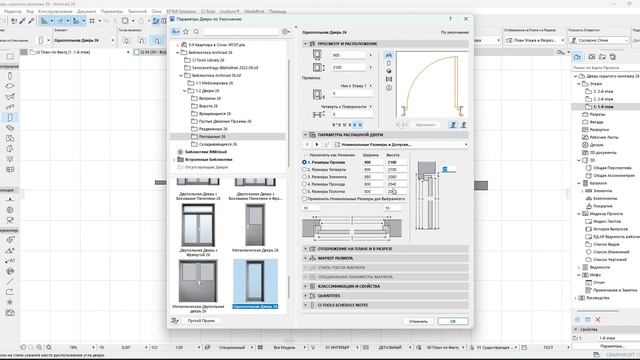Select 'Фасады' in Navigator tree

(596, 122)
